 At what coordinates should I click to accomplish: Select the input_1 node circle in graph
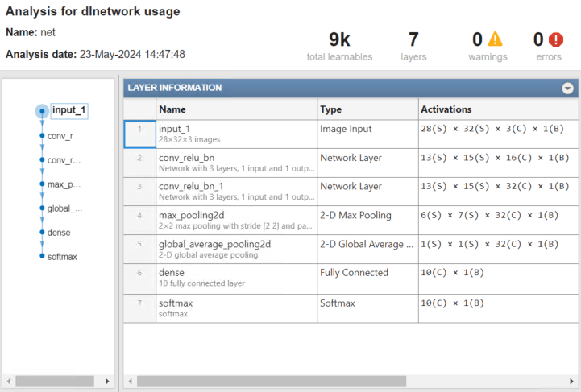point(42,110)
